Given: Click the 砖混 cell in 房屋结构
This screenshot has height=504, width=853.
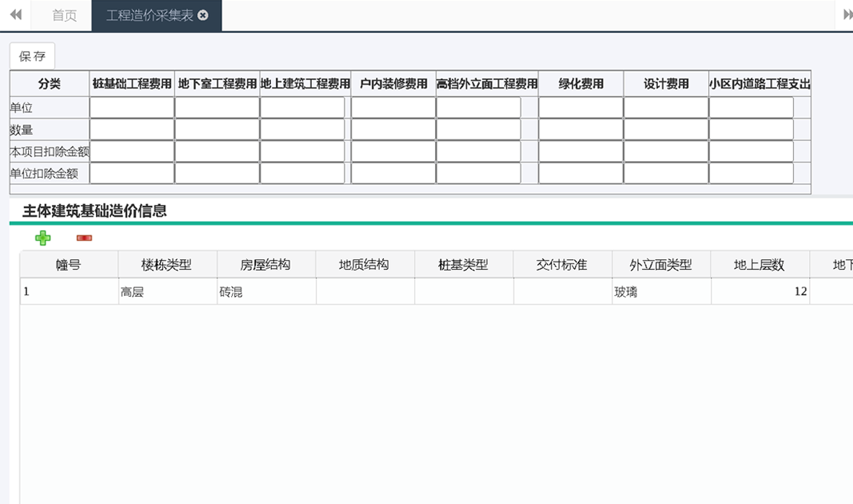Looking at the screenshot, I should coord(267,292).
